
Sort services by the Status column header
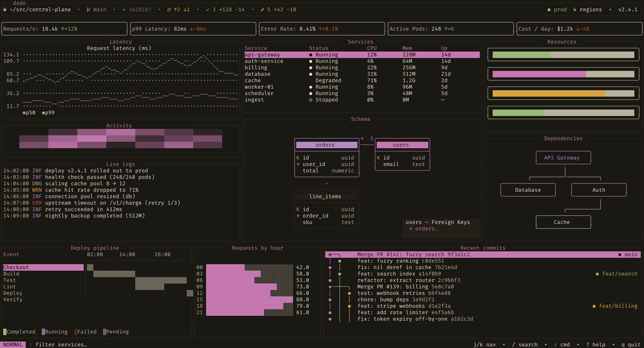click(319, 48)
